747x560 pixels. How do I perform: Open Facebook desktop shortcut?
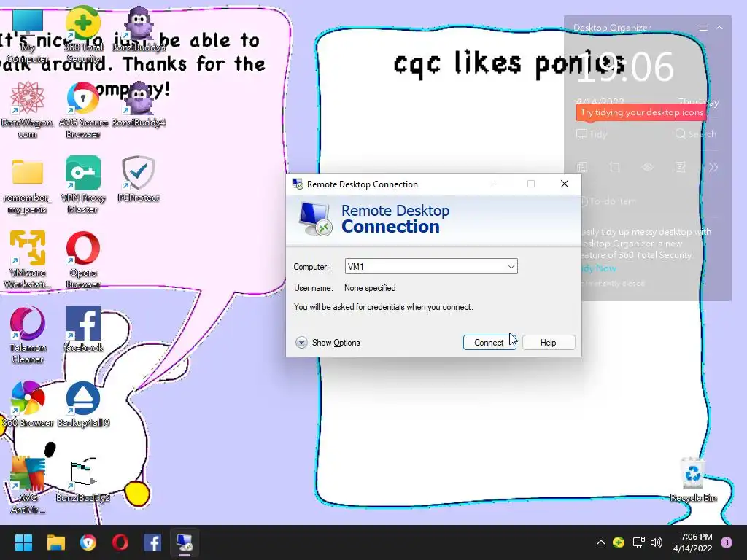tap(83, 329)
